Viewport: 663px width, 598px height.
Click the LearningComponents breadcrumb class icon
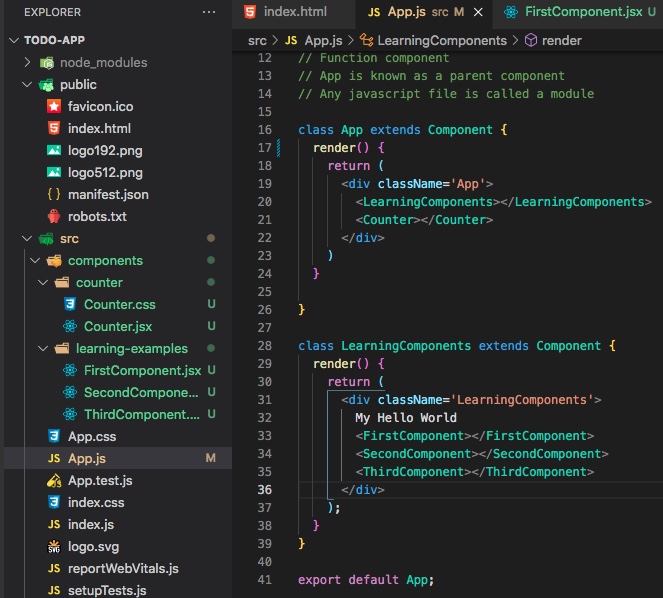[x=366, y=40]
